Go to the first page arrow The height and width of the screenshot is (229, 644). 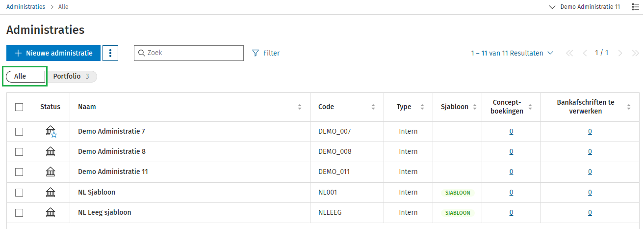coord(569,53)
